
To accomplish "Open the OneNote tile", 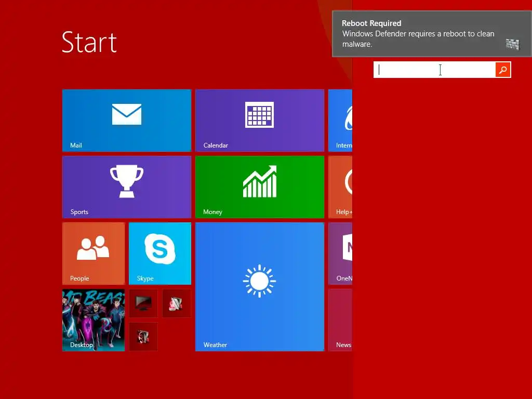I will [x=340, y=253].
